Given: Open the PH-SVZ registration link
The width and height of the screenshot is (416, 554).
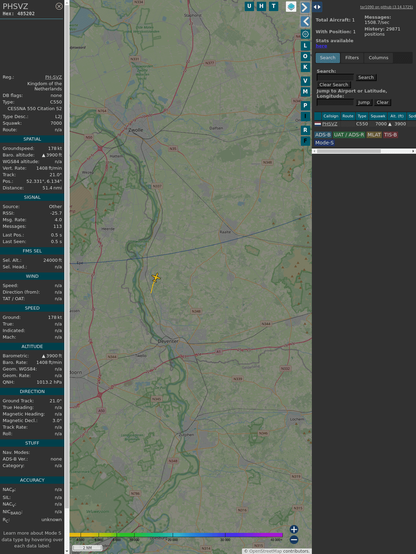Looking at the screenshot, I should 53,77.
